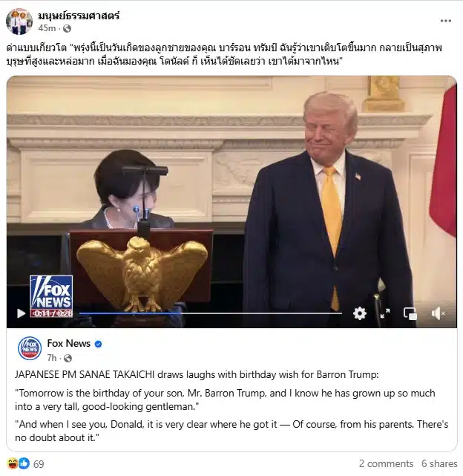Screen dimensions: 463x476
Task: Open the 2 comments link
Action: coord(386,463)
